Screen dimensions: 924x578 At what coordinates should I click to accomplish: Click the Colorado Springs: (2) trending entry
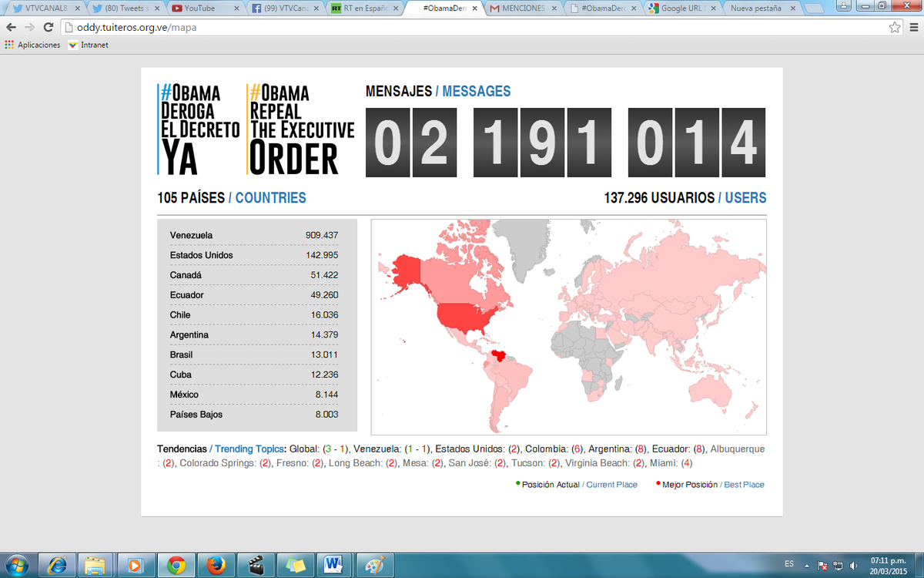226,463
